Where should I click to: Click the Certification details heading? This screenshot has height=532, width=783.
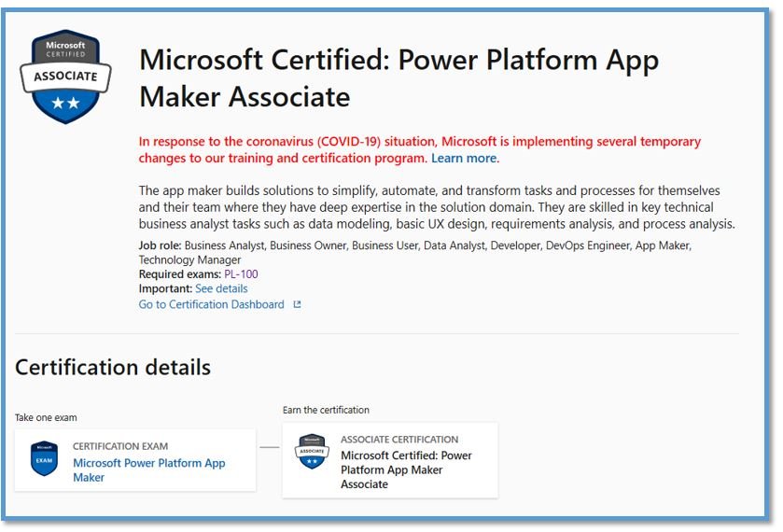pyautogui.click(x=113, y=367)
